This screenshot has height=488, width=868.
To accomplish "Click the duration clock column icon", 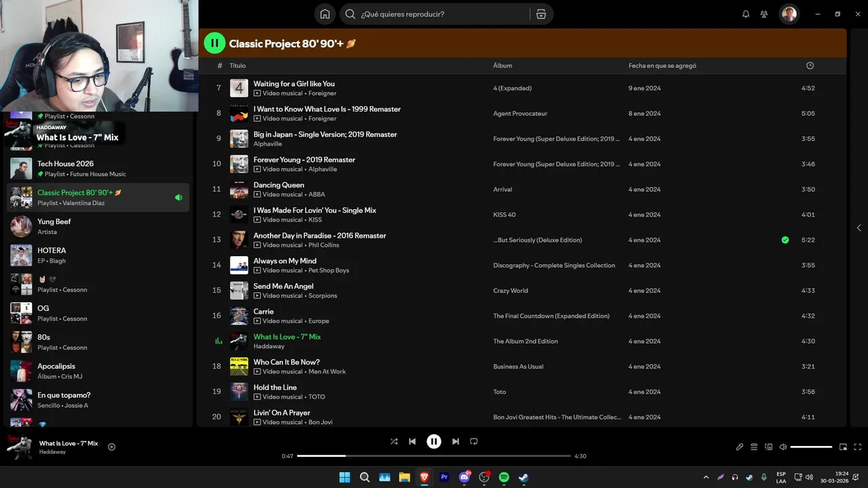I will (x=810, y=66).
